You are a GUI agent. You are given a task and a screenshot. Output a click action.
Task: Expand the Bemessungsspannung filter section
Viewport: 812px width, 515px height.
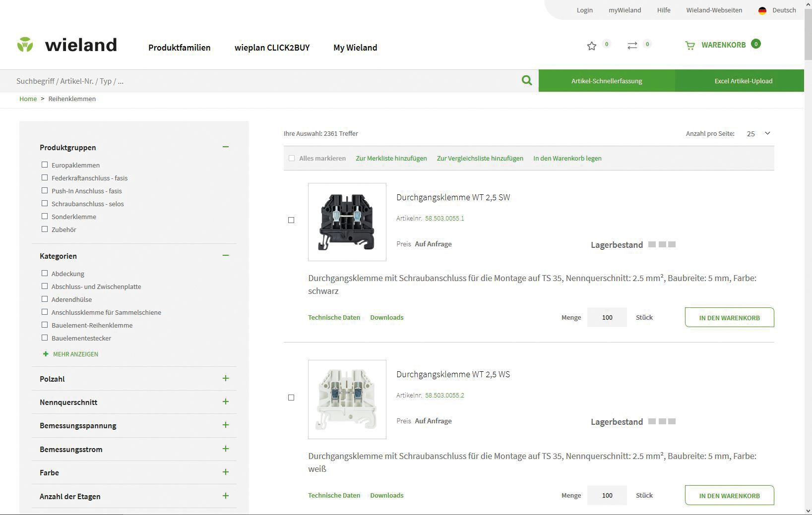(x=226, y=425)
